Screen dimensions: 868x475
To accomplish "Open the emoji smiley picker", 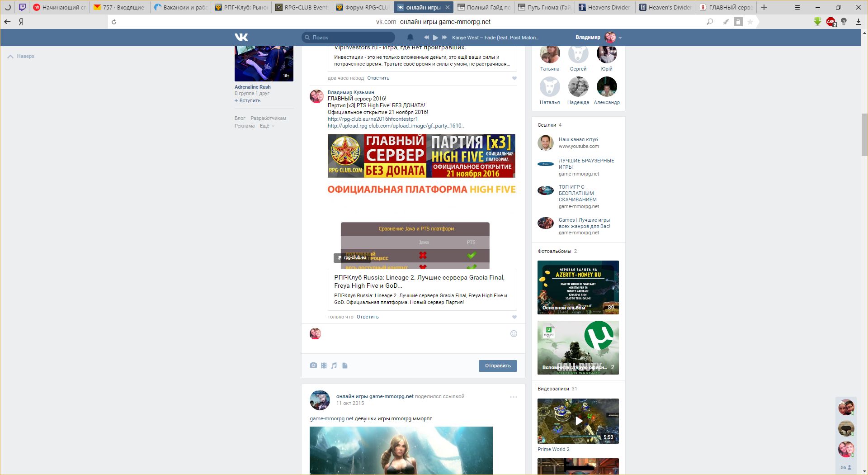I will point(514,334).
